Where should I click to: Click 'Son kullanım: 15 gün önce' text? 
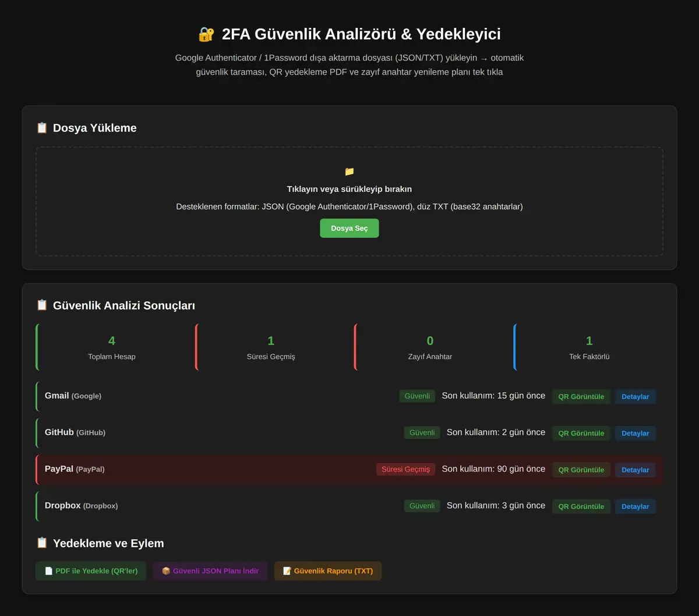[493, 396]
